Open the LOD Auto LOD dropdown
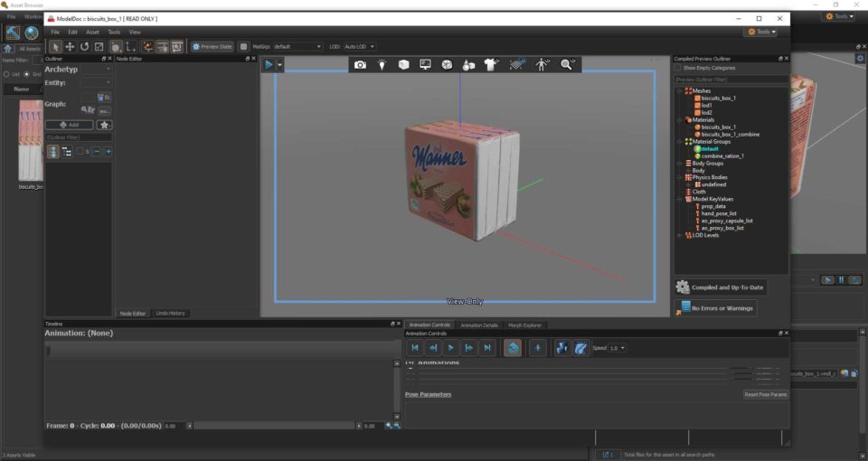The image size is (868, 461). (359, 46)
